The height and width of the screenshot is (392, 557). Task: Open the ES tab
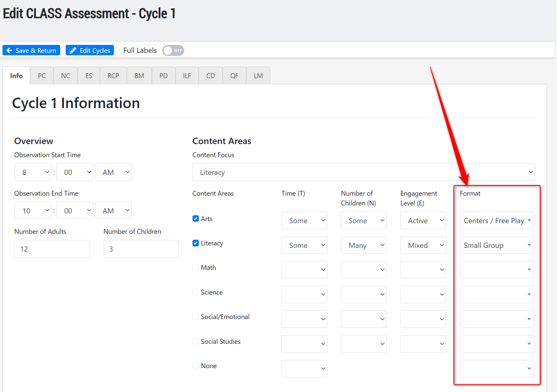[89, 75]
